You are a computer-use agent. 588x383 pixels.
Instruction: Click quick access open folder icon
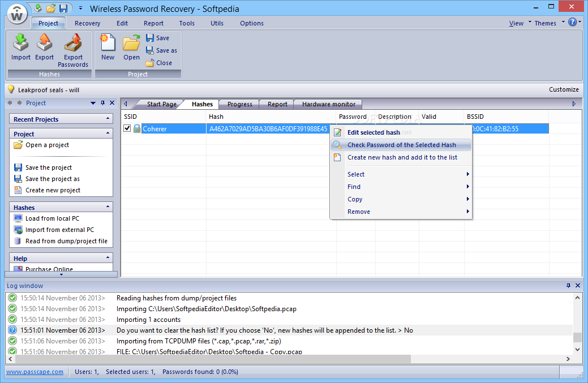(x=51, y=8)
